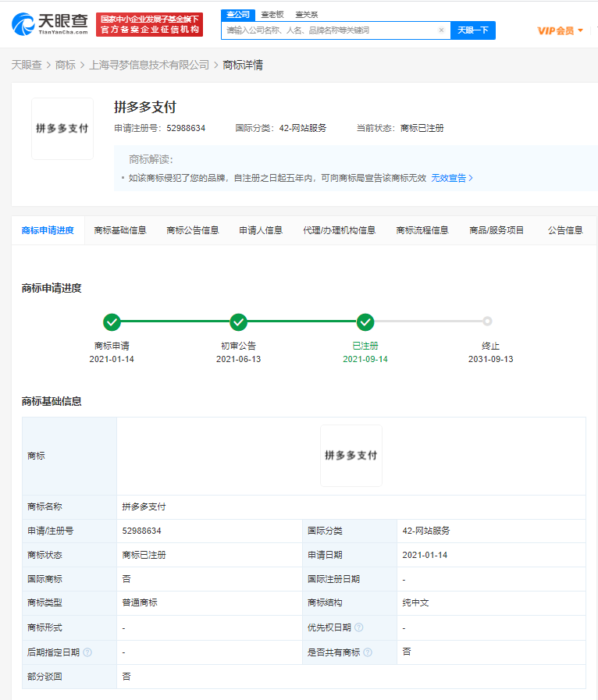Open the VIP会员 dropdown menu
The height and width of the screenshot is (700, 598).
coord(561,30)
